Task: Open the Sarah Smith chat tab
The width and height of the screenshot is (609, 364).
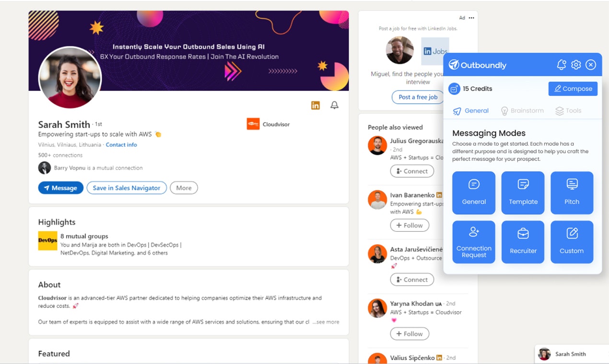Action: coord(572,354)
